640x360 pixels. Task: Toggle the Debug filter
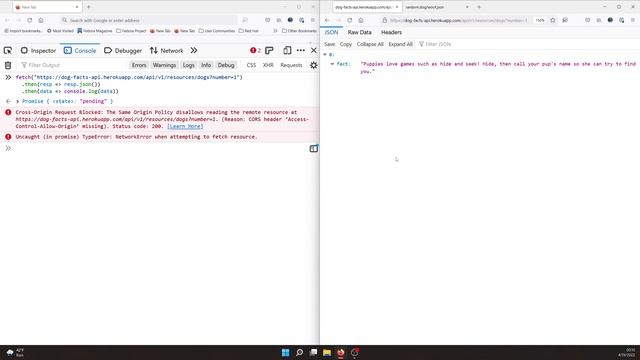226,65
